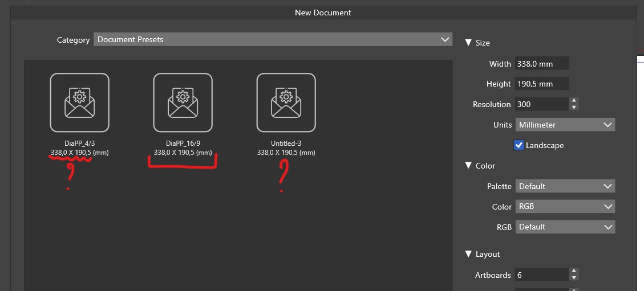The width and height of the screenshot is (644, 291).
Task: Select the DiaPP_16/9 preset icon
Action: pos(183,103)
